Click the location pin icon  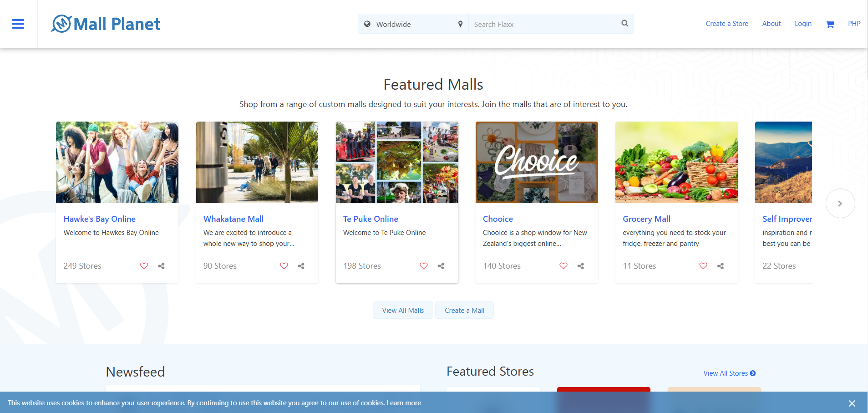(x=460, y=24)
